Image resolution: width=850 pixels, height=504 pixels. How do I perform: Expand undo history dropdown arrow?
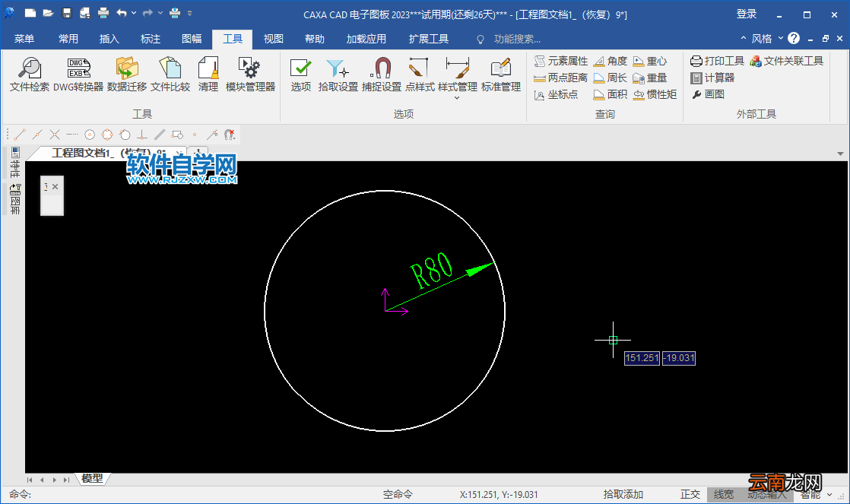134,13
